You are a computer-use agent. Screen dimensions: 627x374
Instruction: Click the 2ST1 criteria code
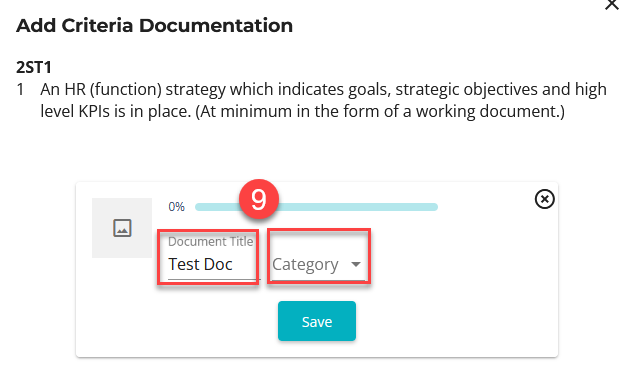[x=34, y=67]
